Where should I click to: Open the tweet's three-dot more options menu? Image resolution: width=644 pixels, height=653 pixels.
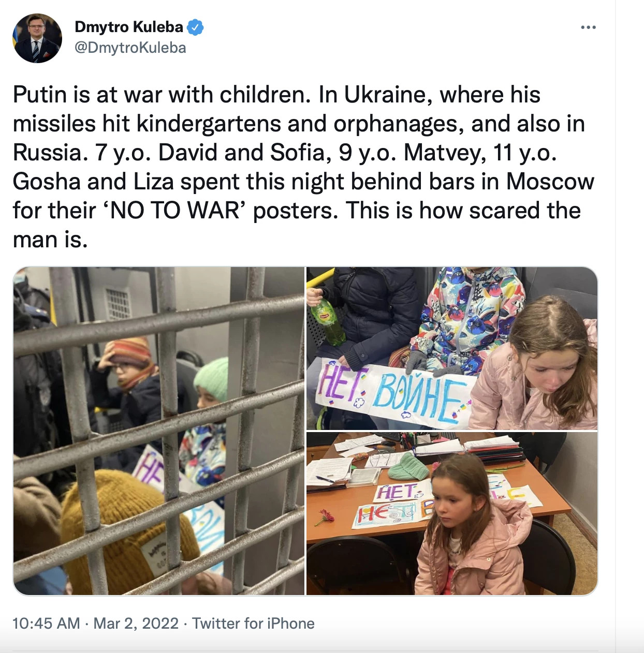588,27
